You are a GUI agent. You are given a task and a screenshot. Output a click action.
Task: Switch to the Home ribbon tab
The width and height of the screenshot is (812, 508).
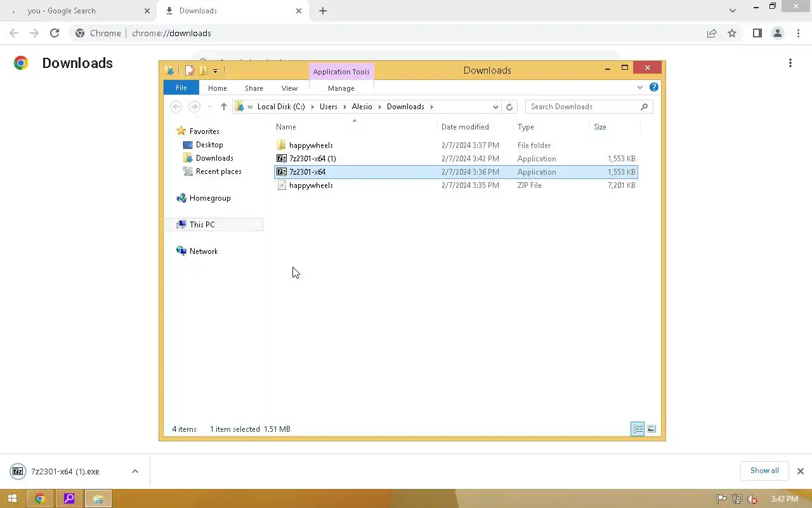click(x=217, y=88)
